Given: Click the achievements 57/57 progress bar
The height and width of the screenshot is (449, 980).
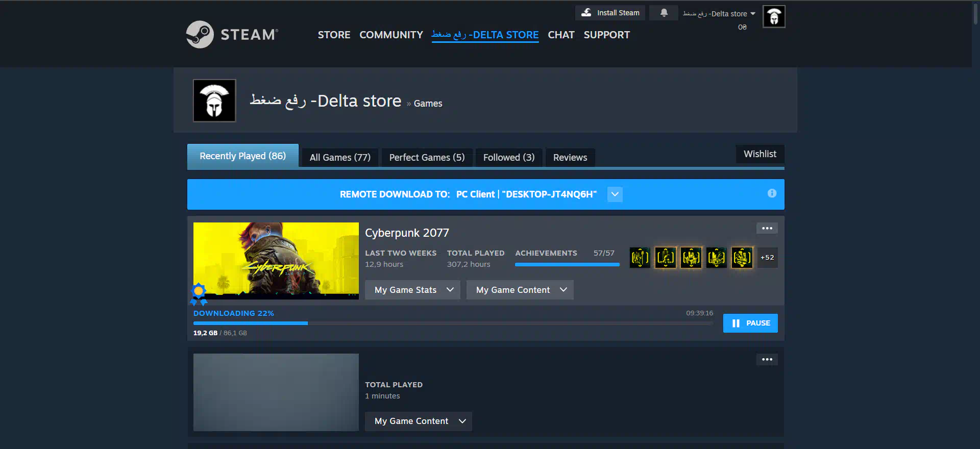Looking at the screenshot, I should pos(567,264).
